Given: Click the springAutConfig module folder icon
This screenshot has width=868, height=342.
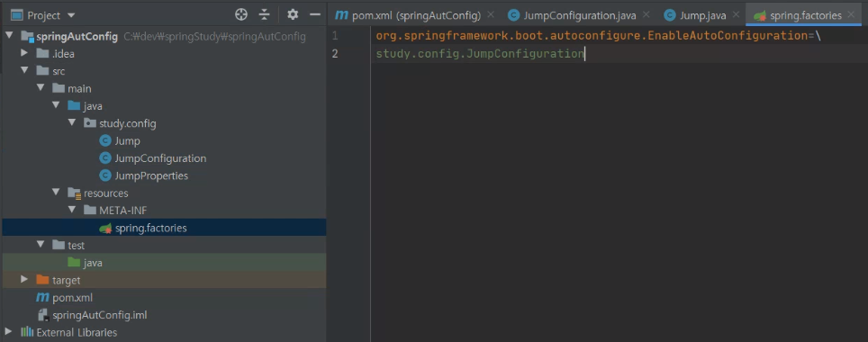Looking at the screenshot, I should coord(27,37).
